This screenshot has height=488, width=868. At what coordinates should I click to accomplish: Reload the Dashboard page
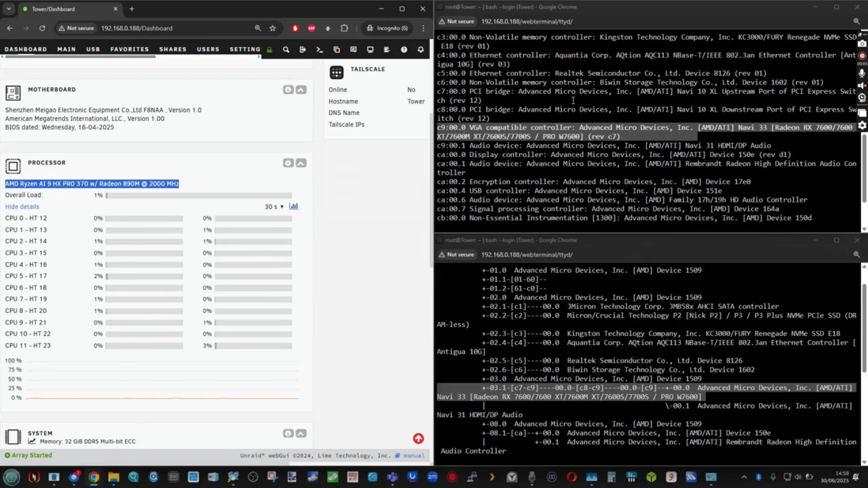(x=42, y=28)
